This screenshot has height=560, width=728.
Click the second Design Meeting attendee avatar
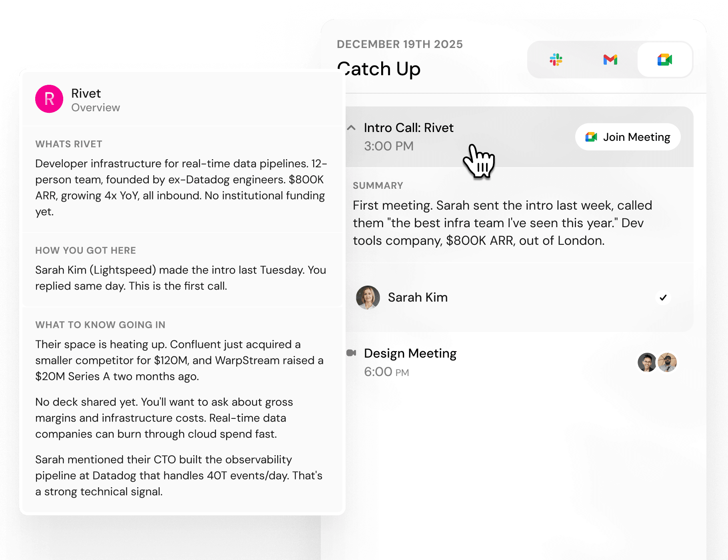pyautogui.click(x=667, y=362)
